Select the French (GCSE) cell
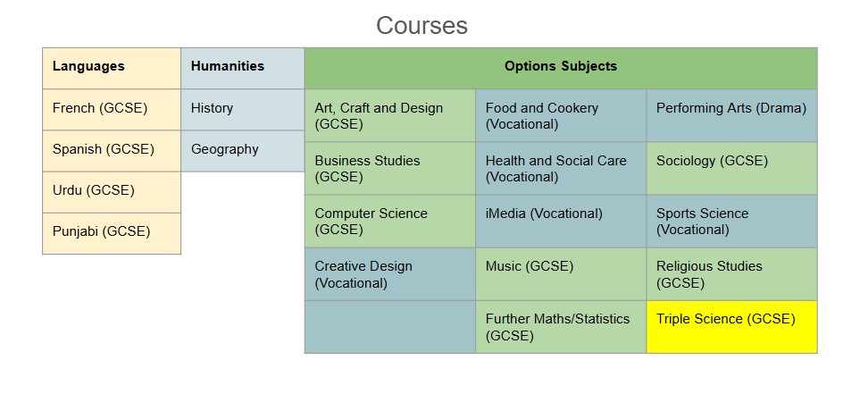Image resolution: width=868 pixels, height=394 pixels. click(111, 109)
